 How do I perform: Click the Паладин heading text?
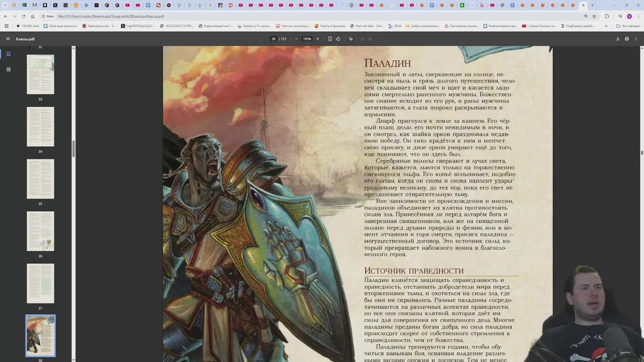click(x=387, y=63)
